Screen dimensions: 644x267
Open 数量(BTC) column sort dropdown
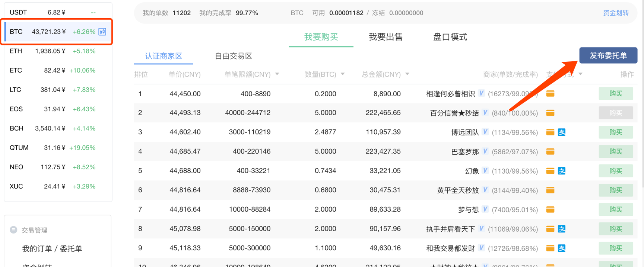pyautogui.click(x=343, y=74)
